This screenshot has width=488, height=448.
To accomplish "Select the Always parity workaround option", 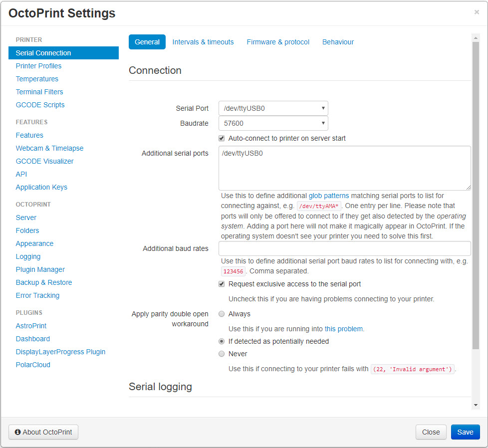I will click(222, 314).
